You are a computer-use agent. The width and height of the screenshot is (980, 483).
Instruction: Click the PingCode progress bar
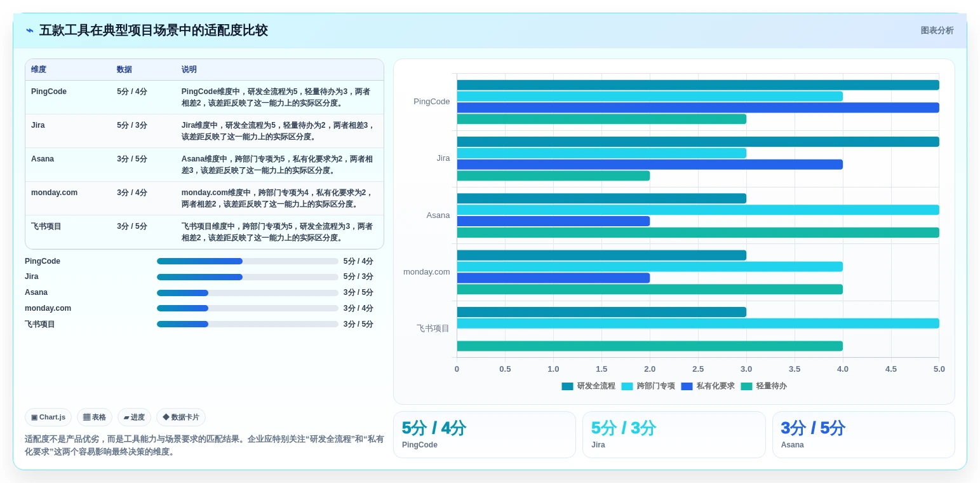(248, 261)
